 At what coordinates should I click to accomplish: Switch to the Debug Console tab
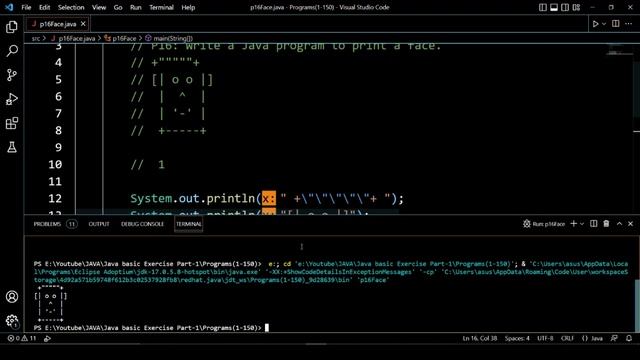coord(142,224)
